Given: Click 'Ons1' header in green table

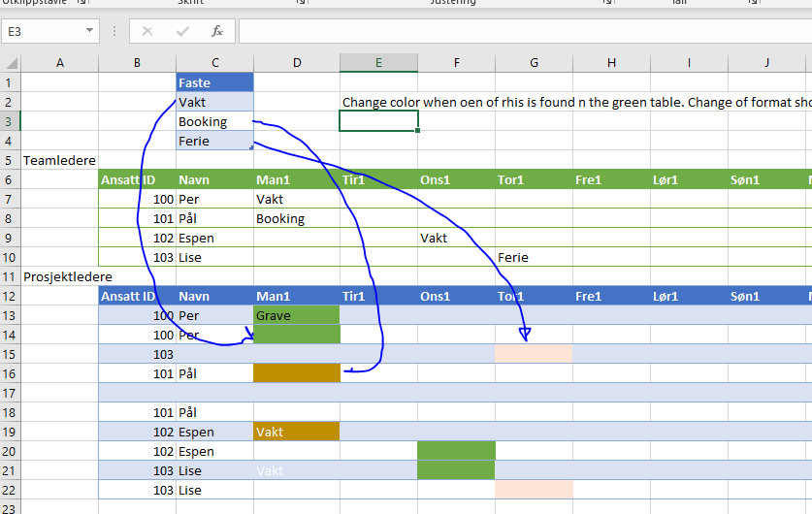Looking at the screenshot, I should (456, 179).
